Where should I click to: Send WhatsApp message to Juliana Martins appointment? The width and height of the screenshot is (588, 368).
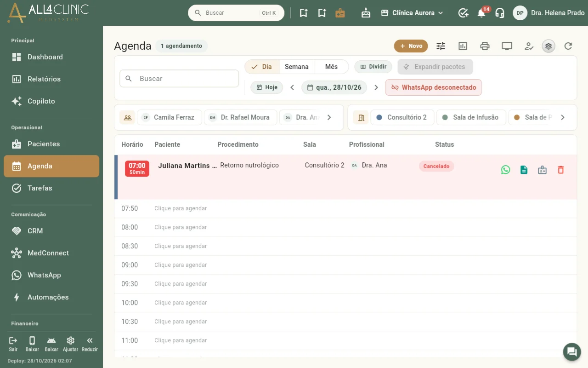[x=505, y=170]
